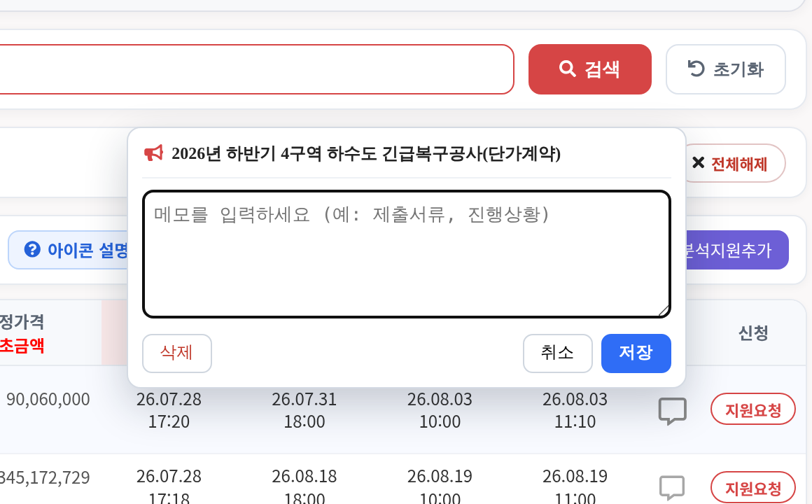Save the memo with 저장 button
The width and height of the screenshot is (812, 504).
click(636, 353)
